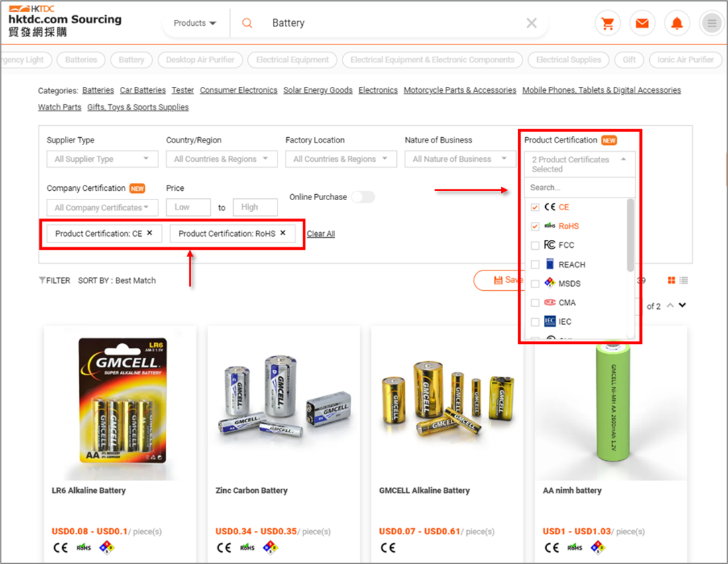This screenshot has height=564, width=728.
Task: Open the Factory Location dropdown
Action: pyautogui.click(x=340, y=159)
